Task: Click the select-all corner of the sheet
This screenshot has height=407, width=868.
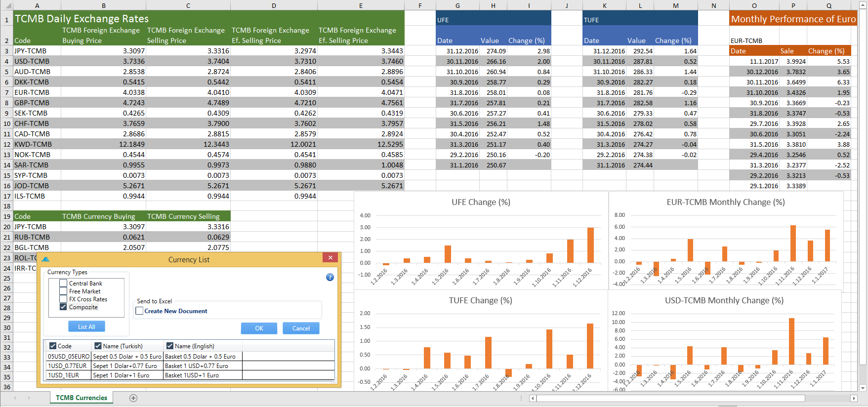Action: click(6, 5)
